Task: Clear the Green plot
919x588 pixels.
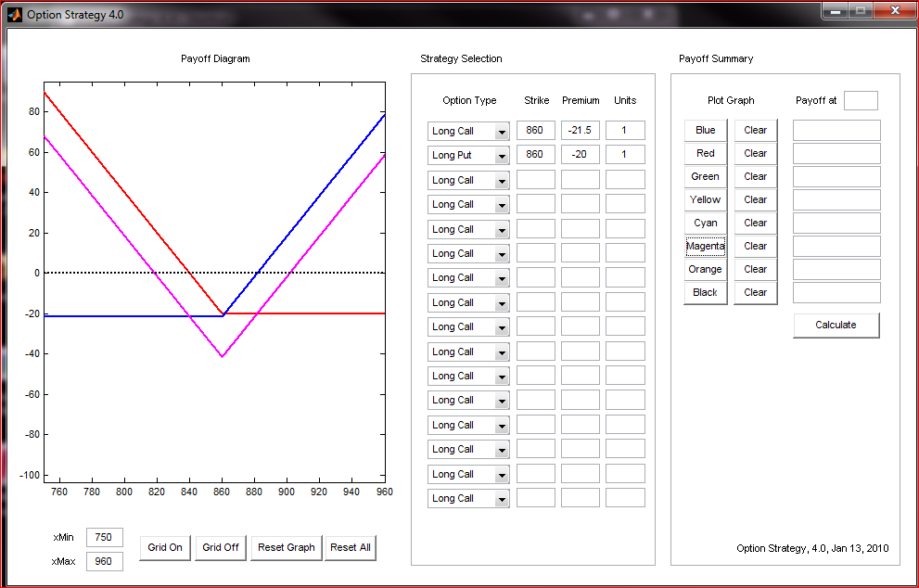Action: click(x=756, y=176)
